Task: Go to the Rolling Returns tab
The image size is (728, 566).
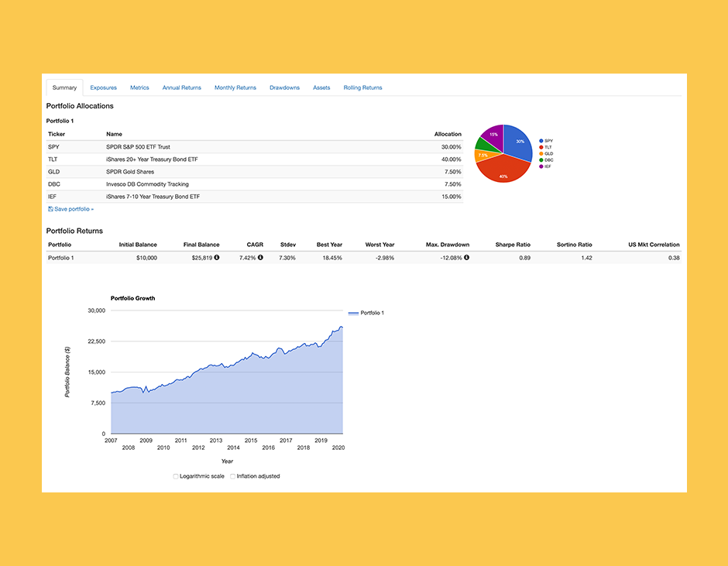Action: (362, 87)
